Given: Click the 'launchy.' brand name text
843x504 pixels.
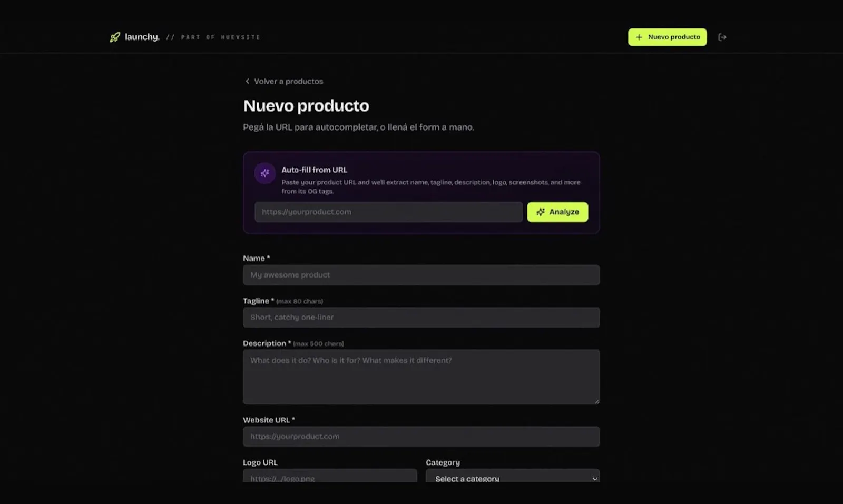Looking at the screenshot, I should [142, 37].
